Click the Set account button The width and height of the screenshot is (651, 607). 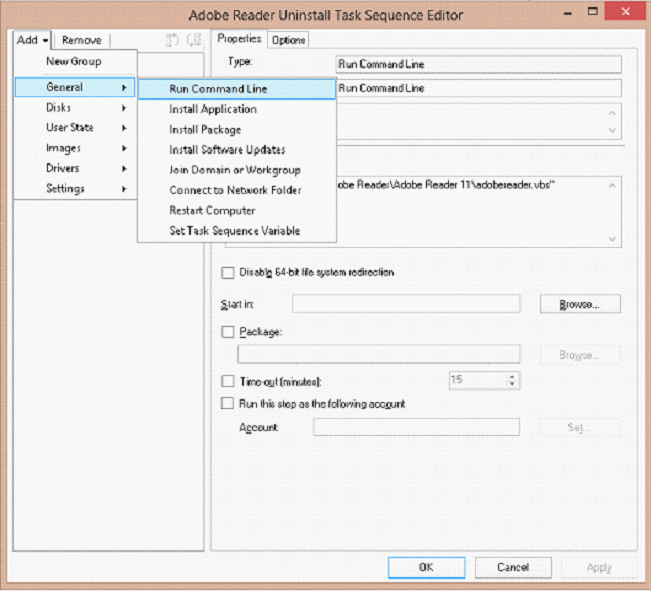(579, 427)
